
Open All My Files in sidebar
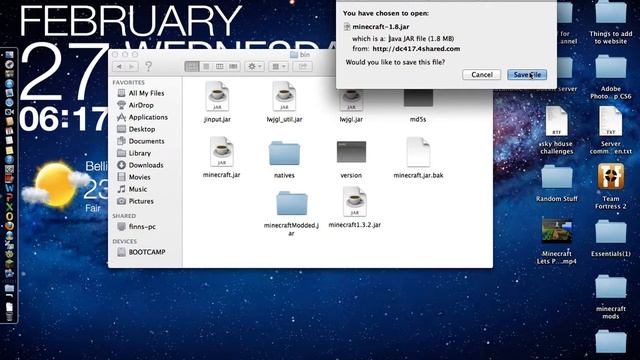coord(141,93)
